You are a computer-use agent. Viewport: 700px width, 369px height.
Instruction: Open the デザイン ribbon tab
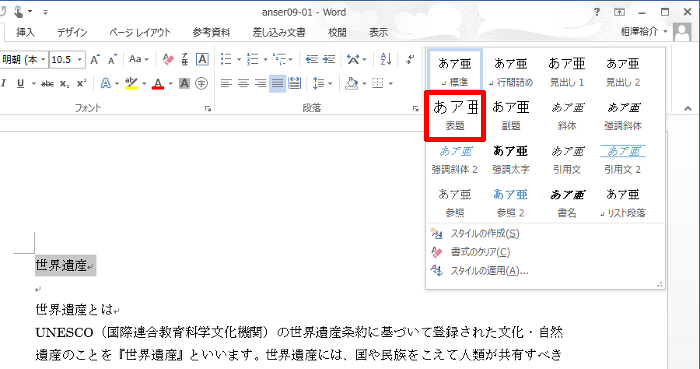click(x=72, y=33)
